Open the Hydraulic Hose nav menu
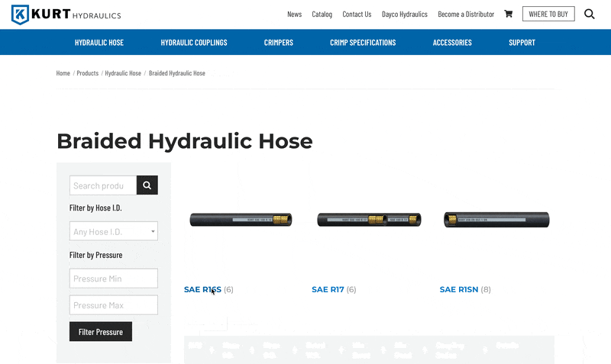This screenshot has width=611, height=364. 99,43
